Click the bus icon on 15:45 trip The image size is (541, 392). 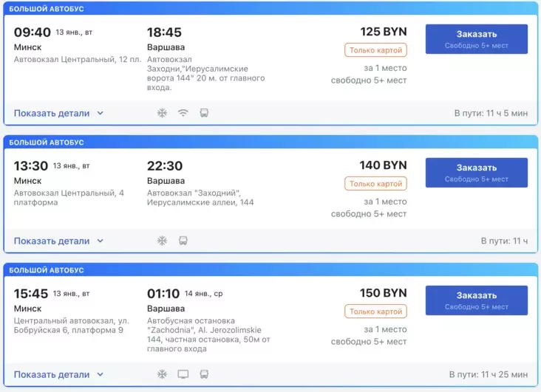click(x=204, y=374)
